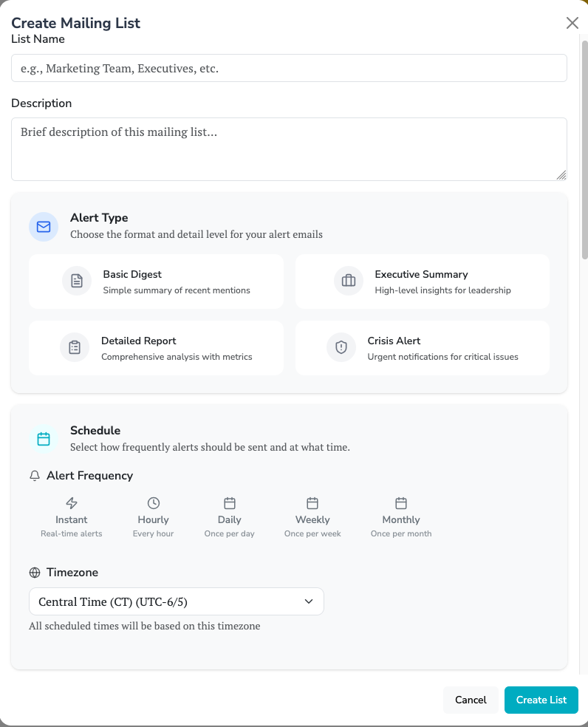The width and height of the screenshot is (588, 727).
Task: Click the Schedule calendar icon
Action: point(44,439)
